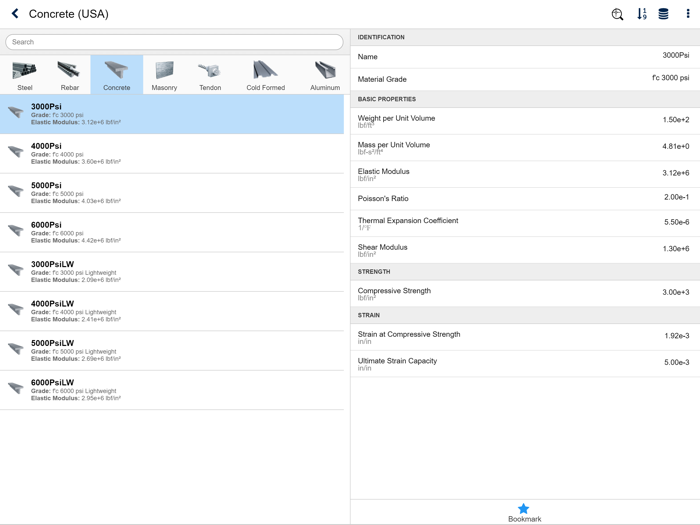
Task: Switch to the Rebar material tab
Action: point(69,75)
